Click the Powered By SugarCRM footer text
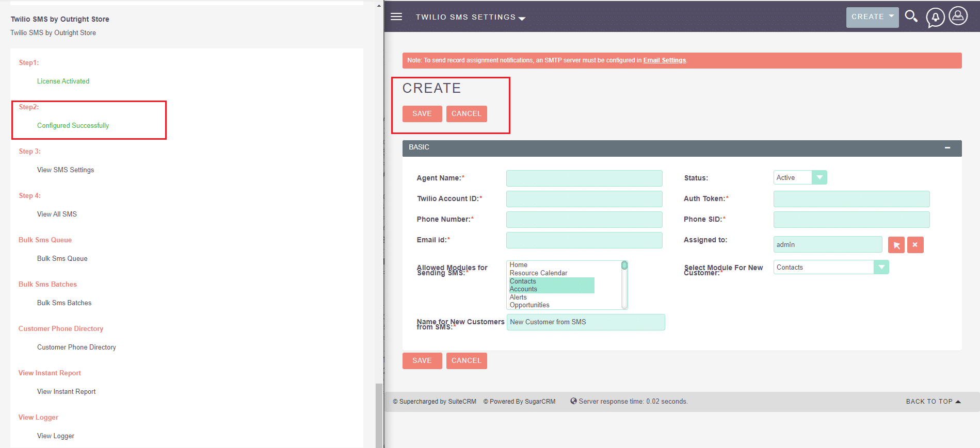 point(519,402)
